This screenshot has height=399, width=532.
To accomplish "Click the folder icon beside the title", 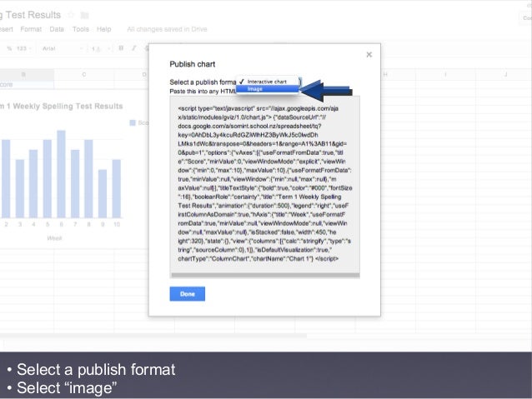I will pyautogui.click(x=84, y=15).
